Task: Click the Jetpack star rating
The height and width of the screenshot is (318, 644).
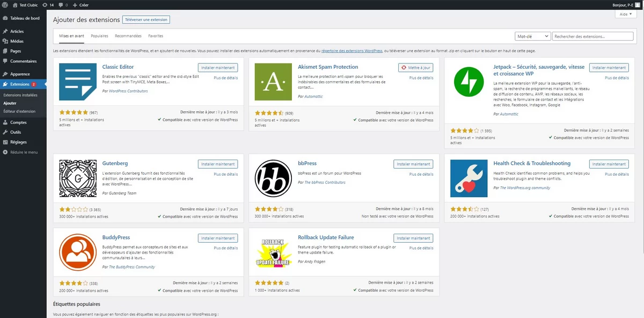Action: [x=465, y=131]
